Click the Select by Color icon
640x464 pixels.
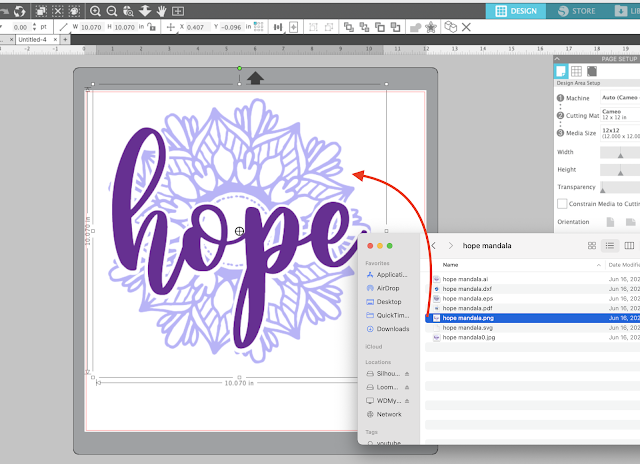click(x=74, y=11)
